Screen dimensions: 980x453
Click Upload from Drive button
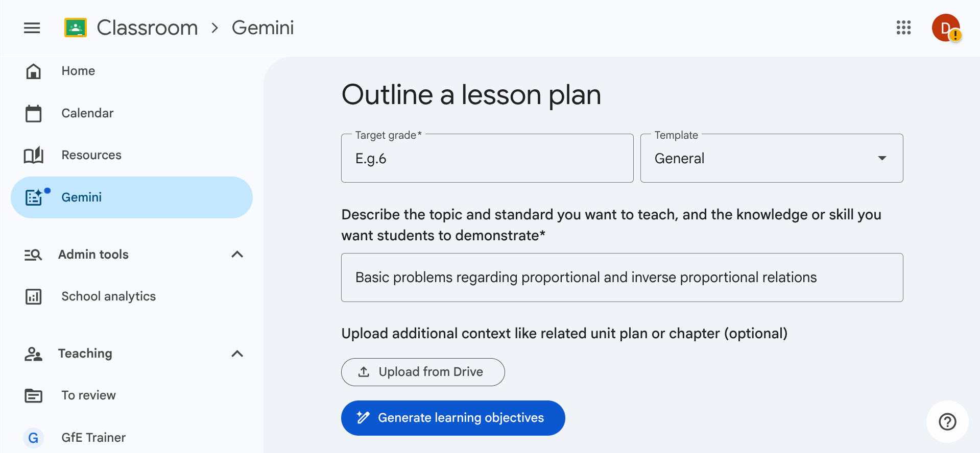point(423,372)
